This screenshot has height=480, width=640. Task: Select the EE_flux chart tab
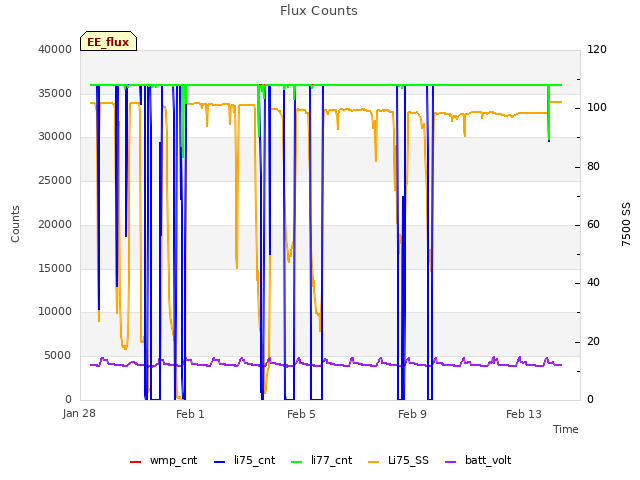(108, 41)
